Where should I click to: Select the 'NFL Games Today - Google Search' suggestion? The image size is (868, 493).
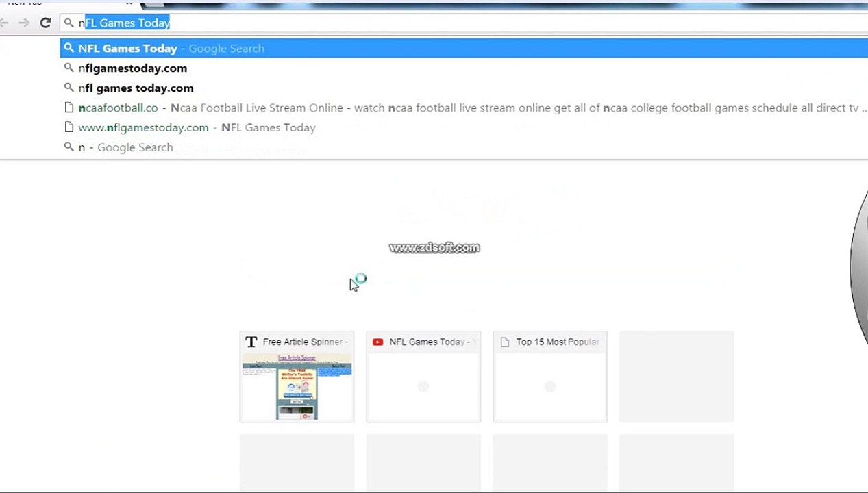(x=464, y=49)
